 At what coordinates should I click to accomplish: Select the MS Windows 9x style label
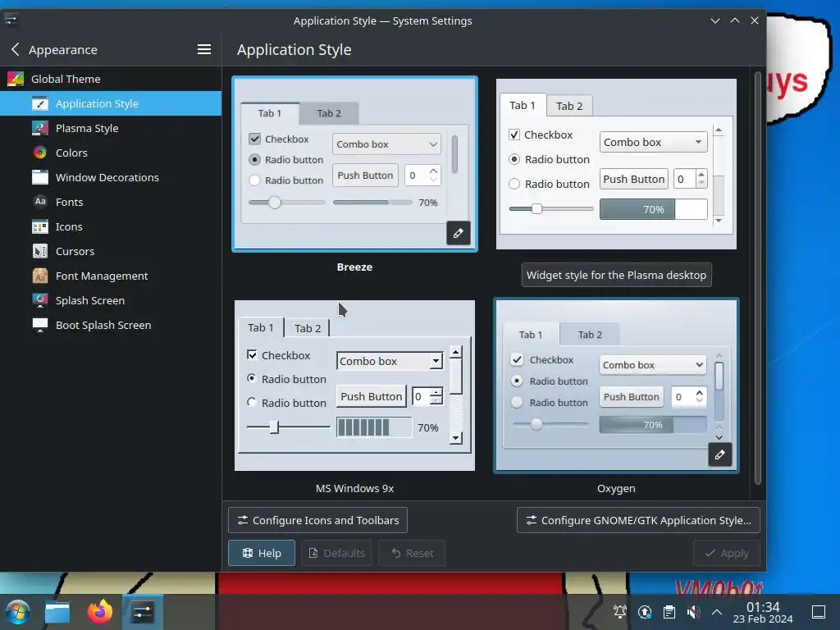coord(354,488)
